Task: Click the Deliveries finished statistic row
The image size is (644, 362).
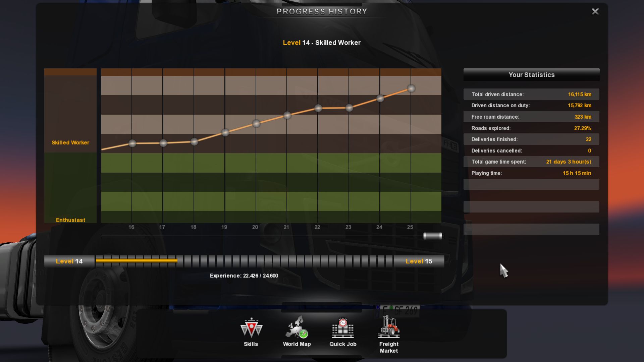Action: 531,139
